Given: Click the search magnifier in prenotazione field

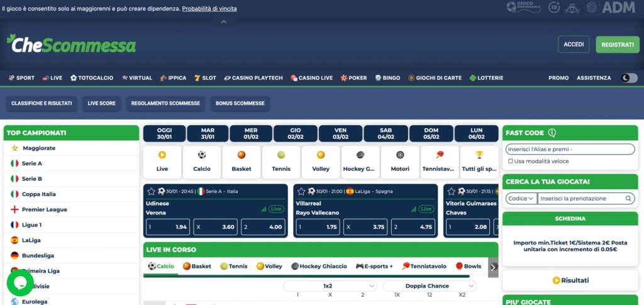Looking at the screenshot, I should click(x=628, y=199).
